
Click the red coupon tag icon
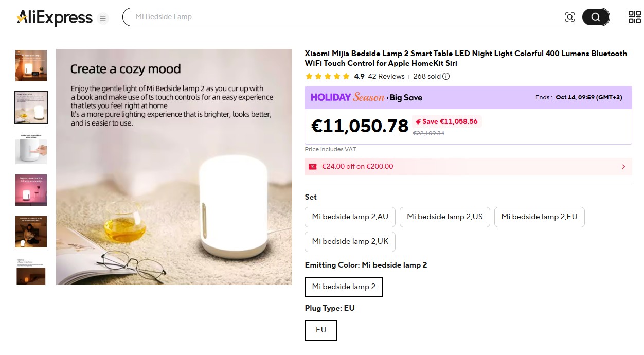[312, 167]
